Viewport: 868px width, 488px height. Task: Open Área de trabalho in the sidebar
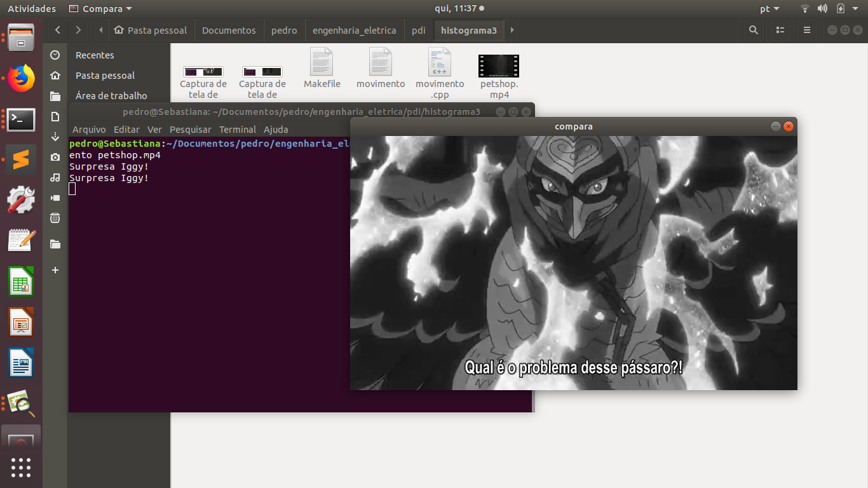tap(111, 96)
